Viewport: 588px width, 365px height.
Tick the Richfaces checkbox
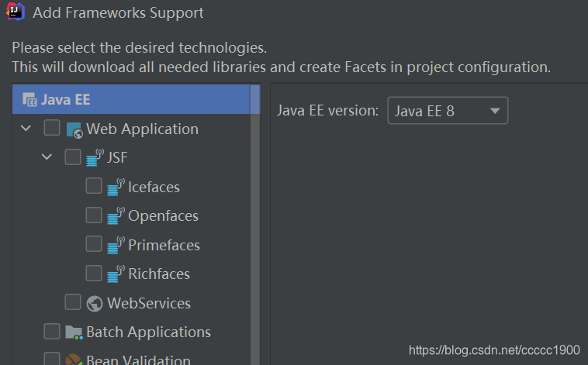tap(94, 273)
